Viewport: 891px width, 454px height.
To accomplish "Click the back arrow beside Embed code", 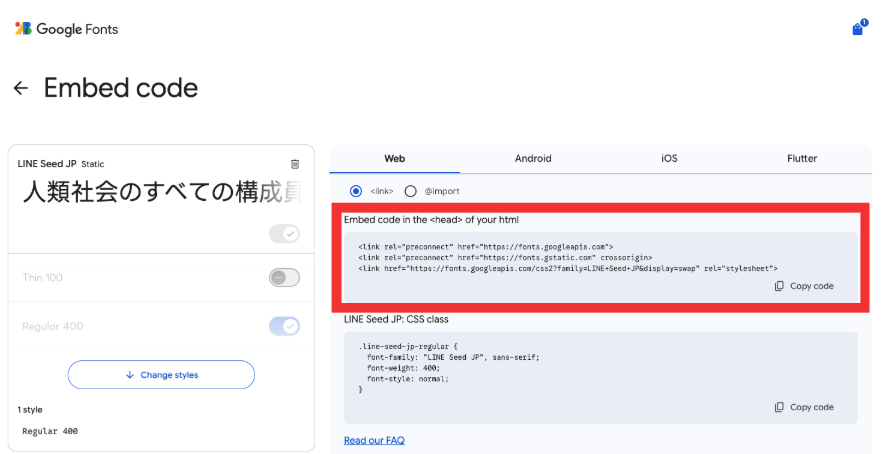I will tap(20, 88).
